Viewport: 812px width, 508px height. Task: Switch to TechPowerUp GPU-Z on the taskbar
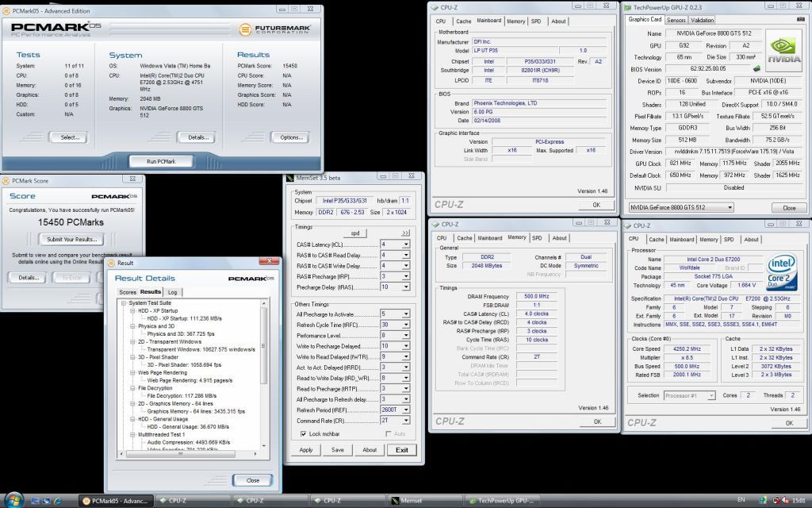[502, 501]
